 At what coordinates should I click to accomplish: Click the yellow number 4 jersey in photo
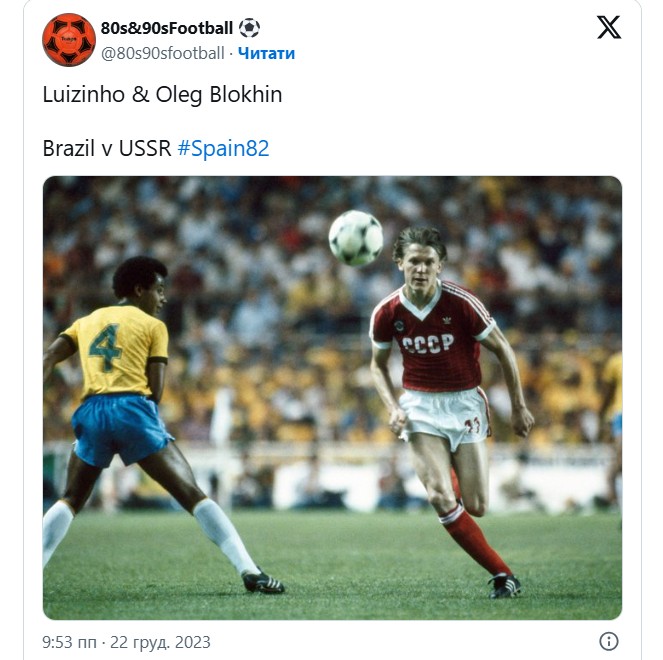pyautogui.click(x=115, y=348)
